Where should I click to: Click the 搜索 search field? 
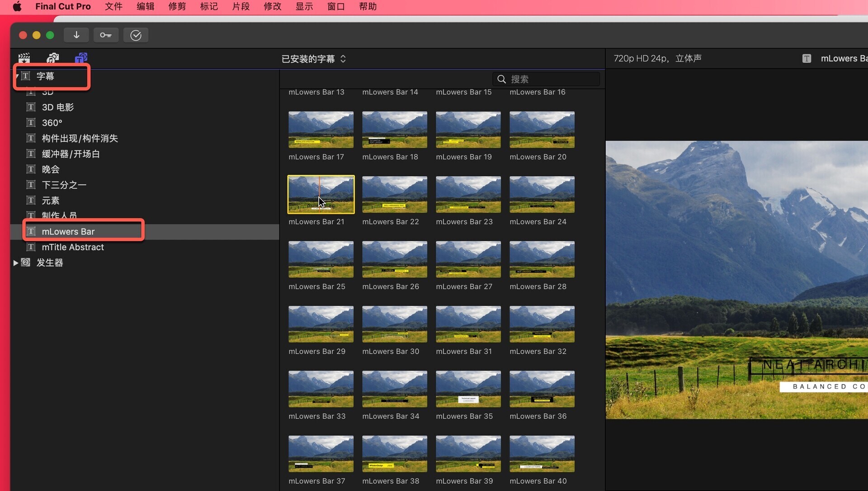546,79
